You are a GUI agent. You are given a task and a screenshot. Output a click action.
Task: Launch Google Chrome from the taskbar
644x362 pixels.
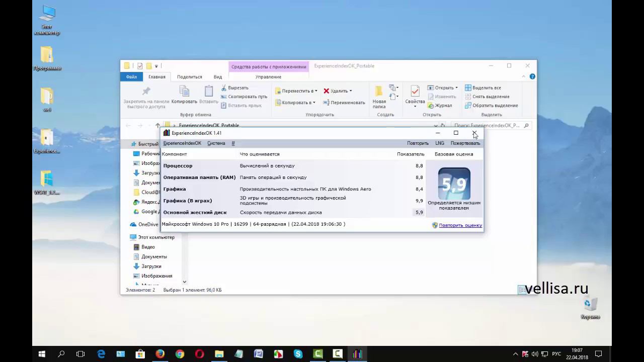click(180, 354)
